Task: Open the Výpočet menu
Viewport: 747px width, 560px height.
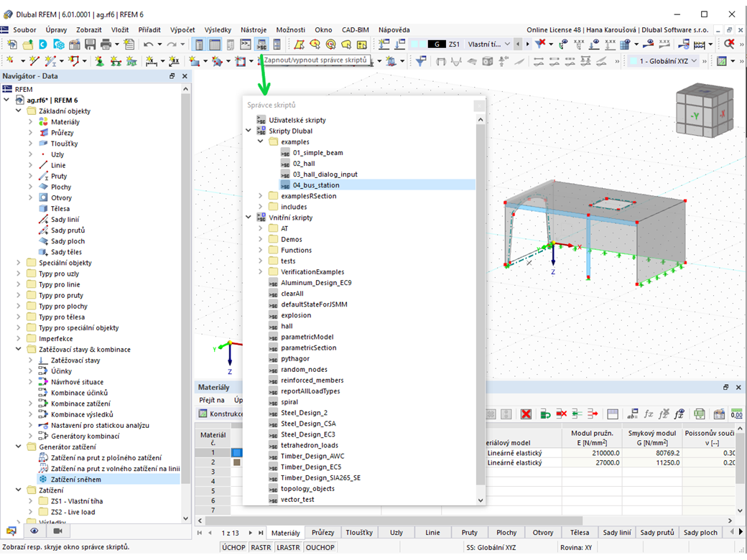Action: pos(182,29)
